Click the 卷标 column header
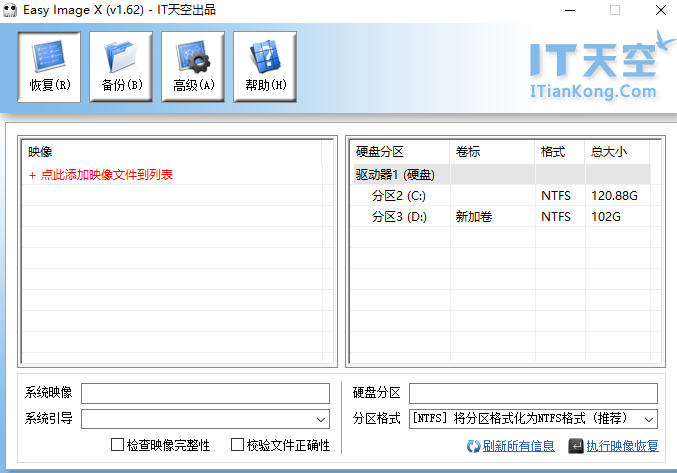Screen dimensions: 677x473 tap(492, 152)
